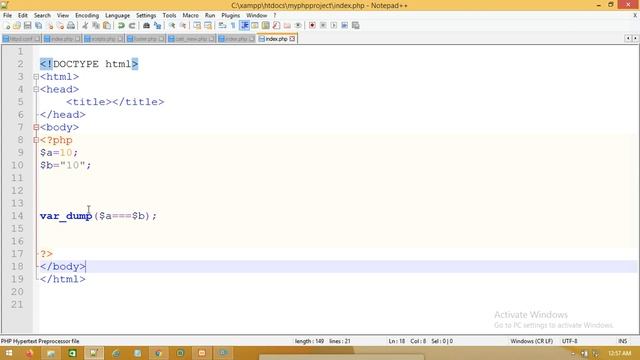The height and width of the screenshot is (360, 640).
Task: Open the Macro menu
Action: coord(190,16)
